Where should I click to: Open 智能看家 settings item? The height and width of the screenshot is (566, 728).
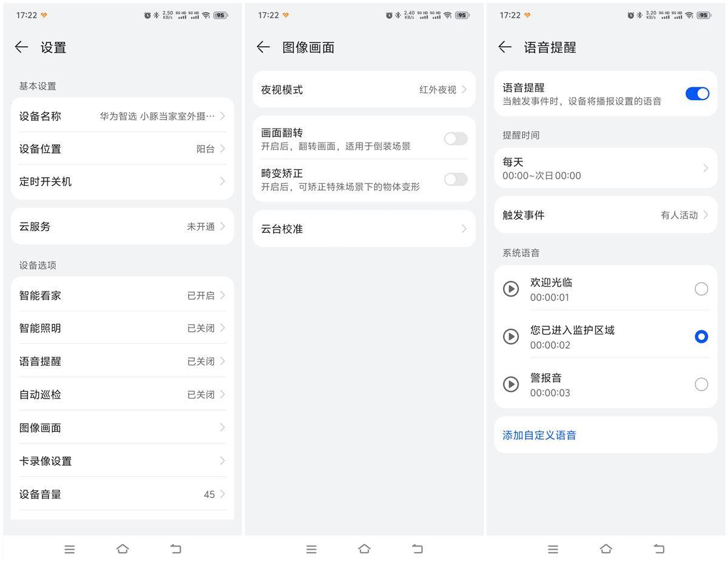coord(122,295)
